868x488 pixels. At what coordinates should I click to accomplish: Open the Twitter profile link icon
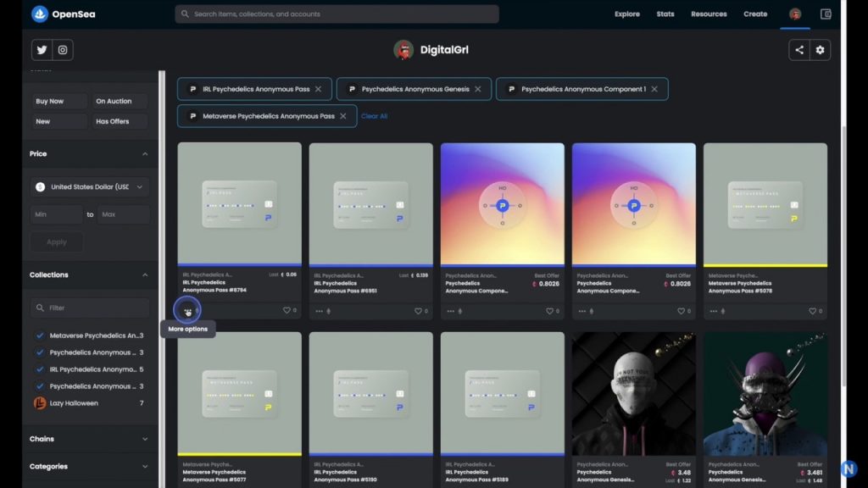(x=42, y=50)
